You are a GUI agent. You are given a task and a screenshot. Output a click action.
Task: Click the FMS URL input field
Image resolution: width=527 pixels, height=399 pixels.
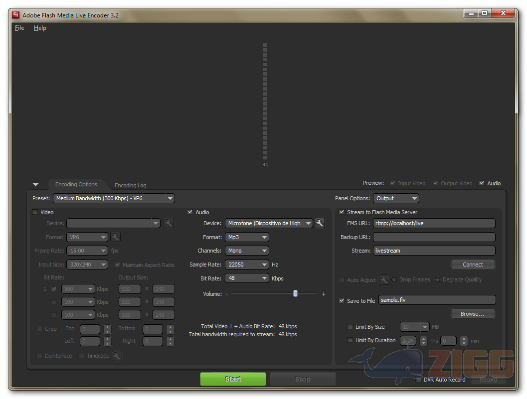434,223
